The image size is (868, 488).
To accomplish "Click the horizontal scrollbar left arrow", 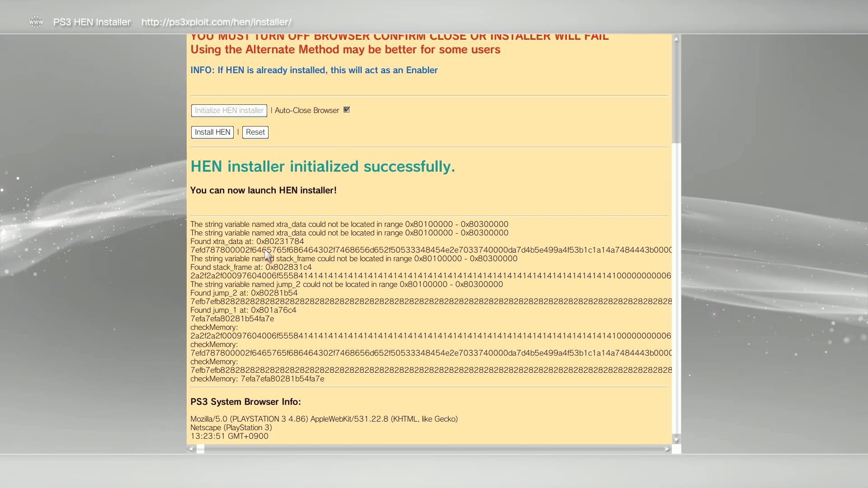I will 191,449.
